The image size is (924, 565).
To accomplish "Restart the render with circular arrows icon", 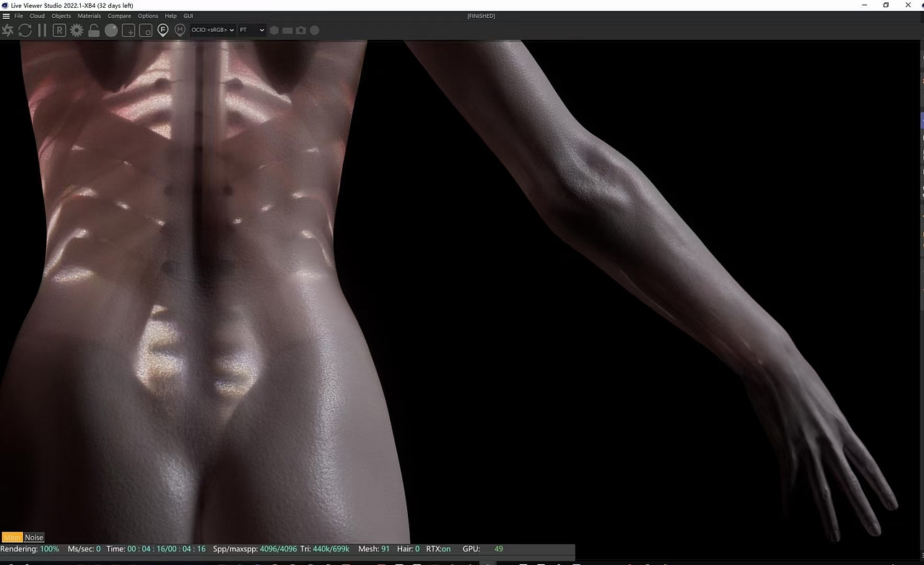I will (x=25, y=30).
